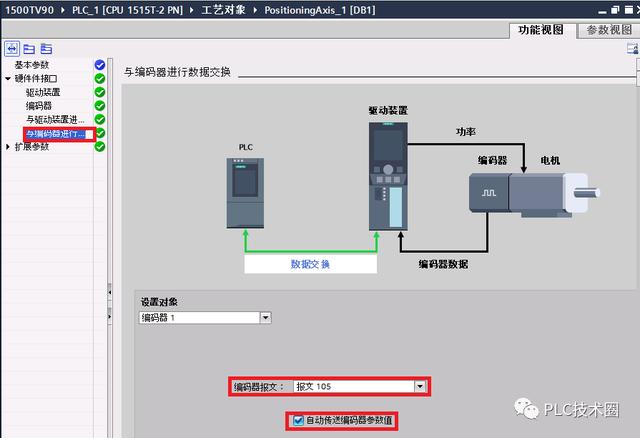Select 编码器 item in navigation tree
Screen dimensions: 640x438
point(39,106)
